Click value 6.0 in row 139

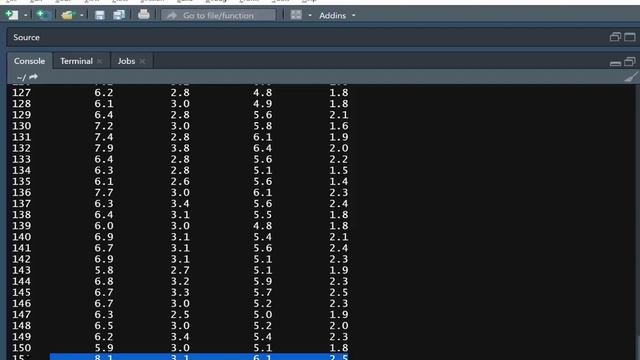(104, 226)
